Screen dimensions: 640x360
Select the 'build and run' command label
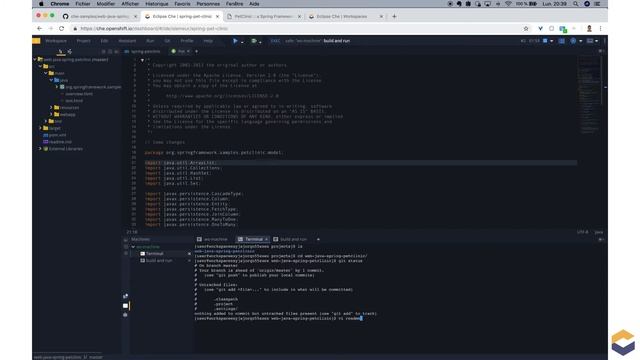point(337,41)
